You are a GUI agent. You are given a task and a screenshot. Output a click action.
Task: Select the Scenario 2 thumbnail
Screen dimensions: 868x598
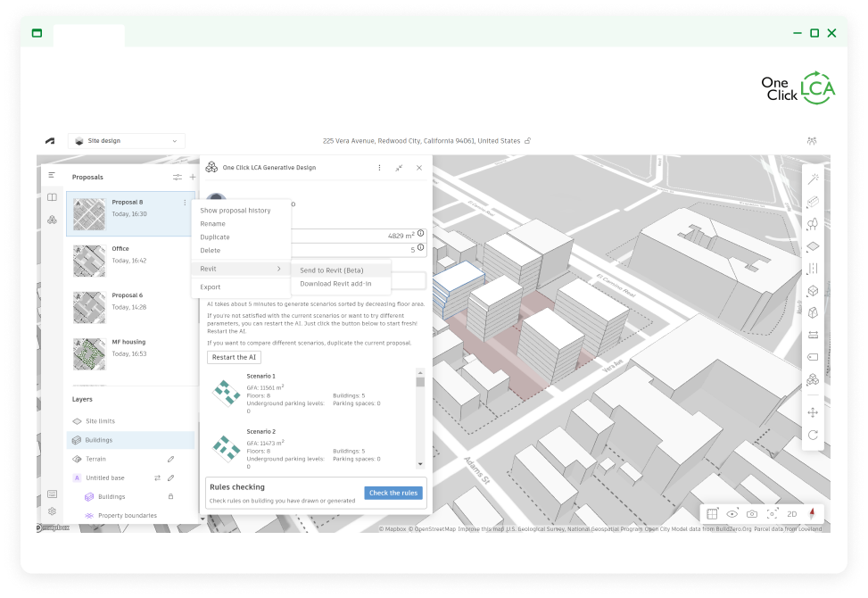click(226, 448)
